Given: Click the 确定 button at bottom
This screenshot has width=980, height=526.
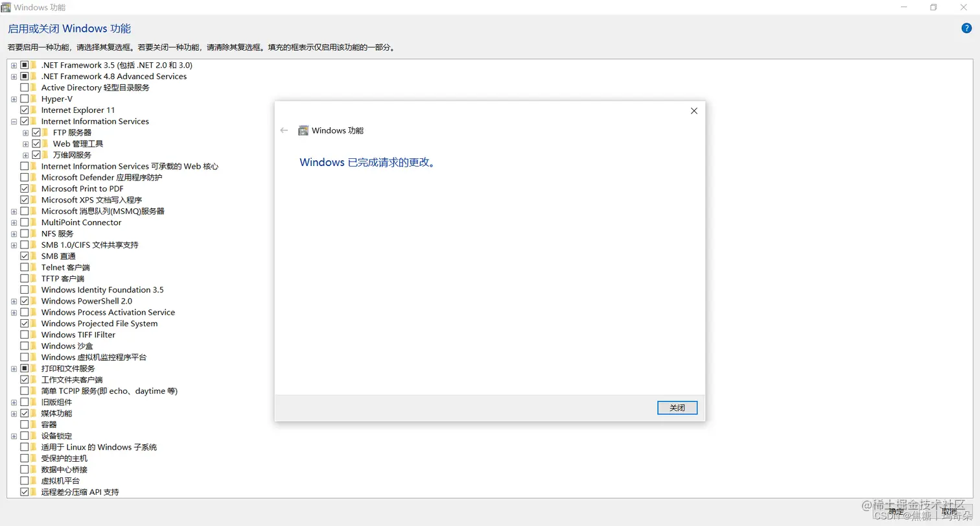Looking at the screenshot, I should point(896,512).
